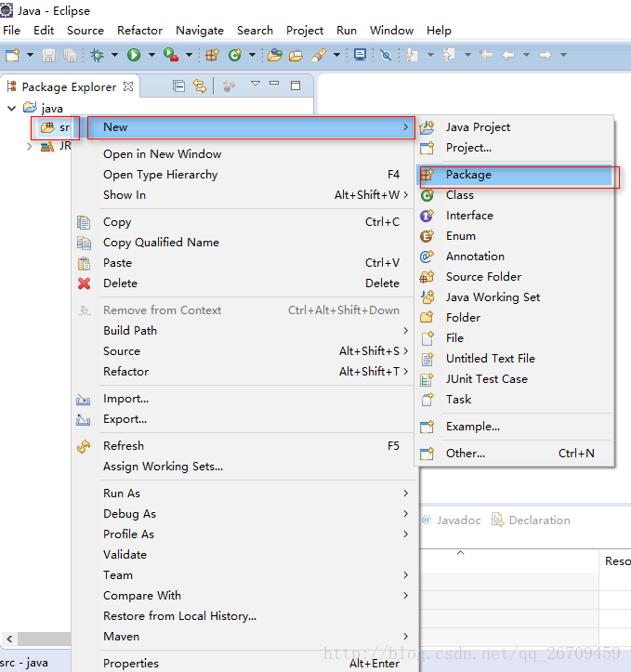This screenshot has width=631, height=672.
Task: Open the Navigate menu
Action: point(200,31)
